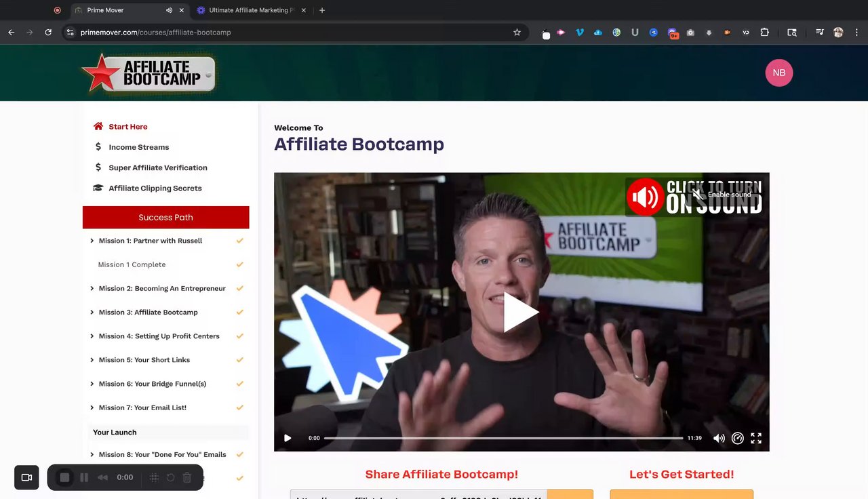The height and width of the screenshot is (499, 868).
Task: Stop recording with the square stop button
Action: coord(64,477)
